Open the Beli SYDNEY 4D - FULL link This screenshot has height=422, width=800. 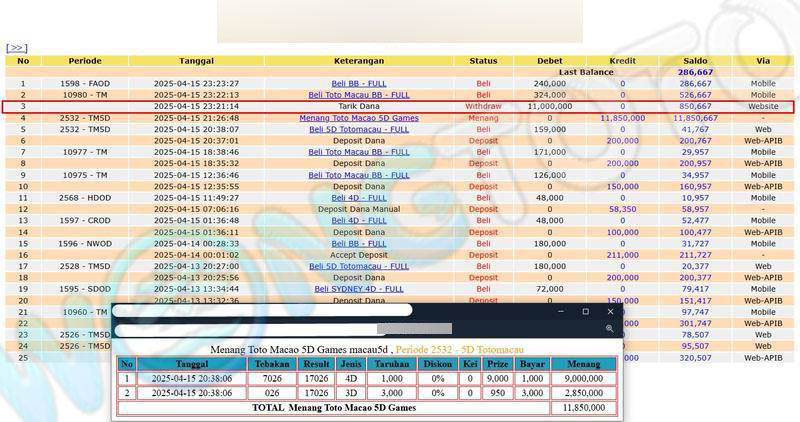358,289
